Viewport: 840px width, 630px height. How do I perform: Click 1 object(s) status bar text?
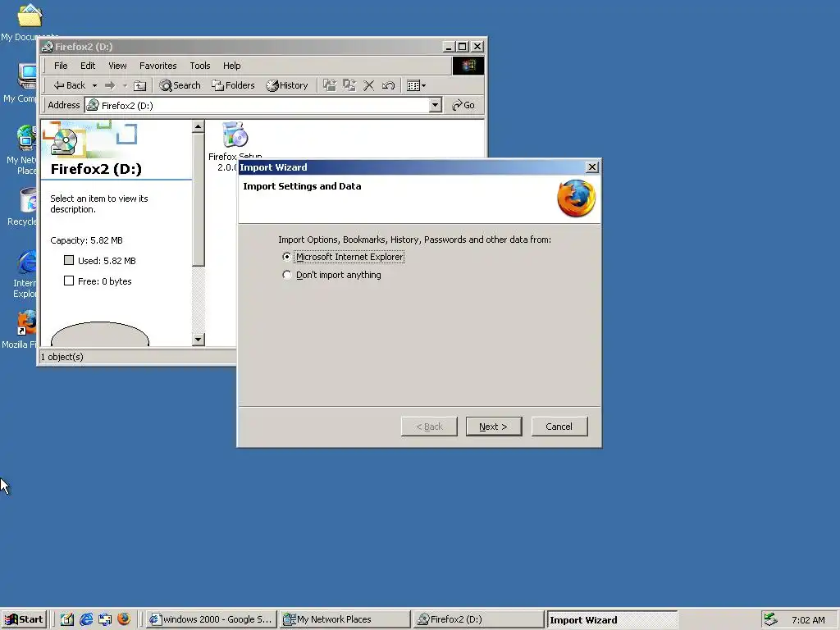coord(62,357)
